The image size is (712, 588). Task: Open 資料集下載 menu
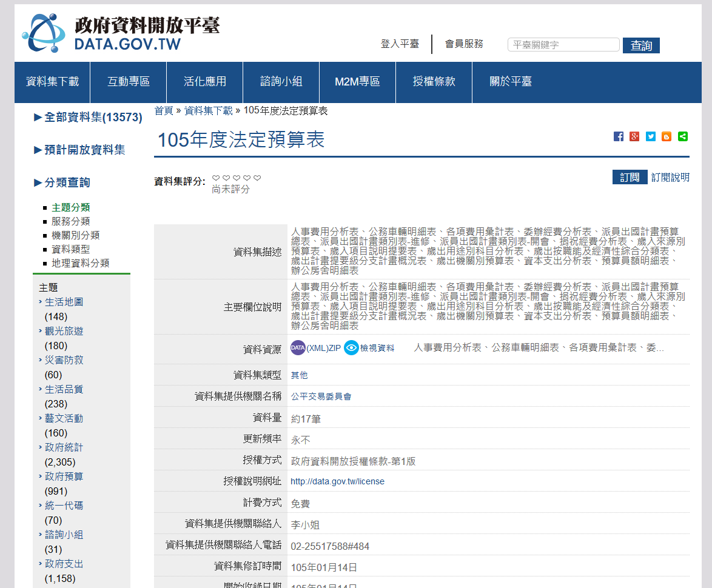tap(52, 82)
